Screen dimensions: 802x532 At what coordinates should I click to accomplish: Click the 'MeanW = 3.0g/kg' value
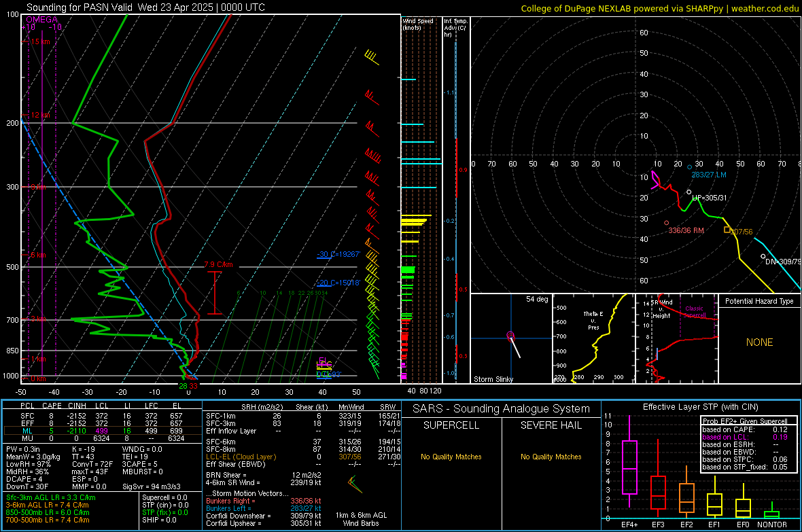click(x=33, y=457)
